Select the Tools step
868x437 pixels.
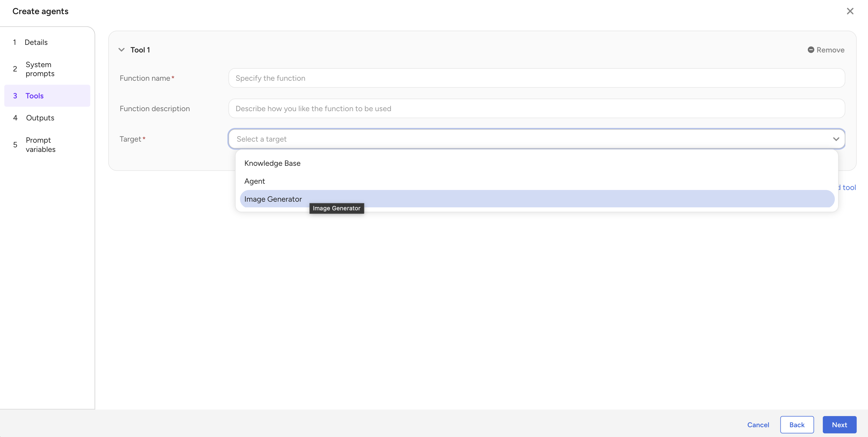pos(35,96)
